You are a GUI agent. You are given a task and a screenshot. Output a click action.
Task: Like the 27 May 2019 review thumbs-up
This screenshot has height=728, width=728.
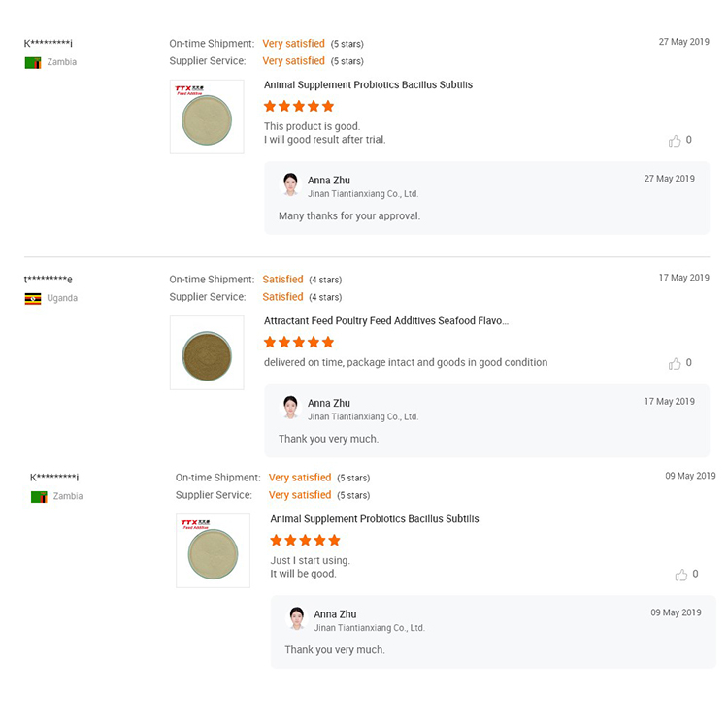[675, 141]
